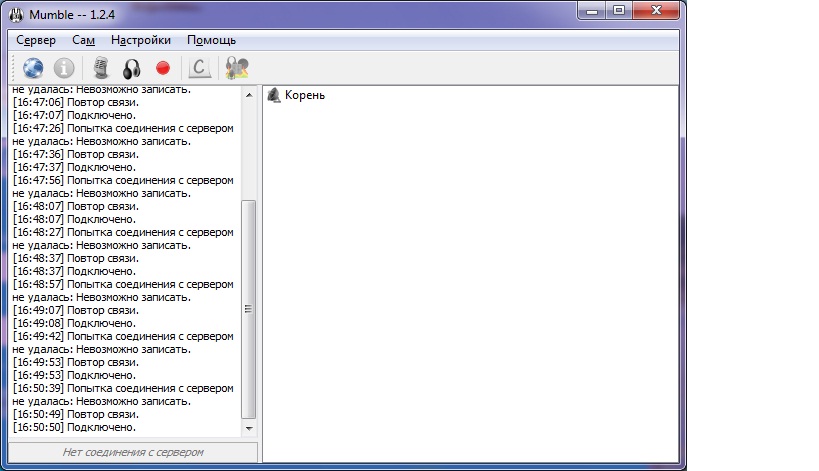Toggle recording with the red dot
The width and height of the screenshot is (819, 471).
point(163,68)
